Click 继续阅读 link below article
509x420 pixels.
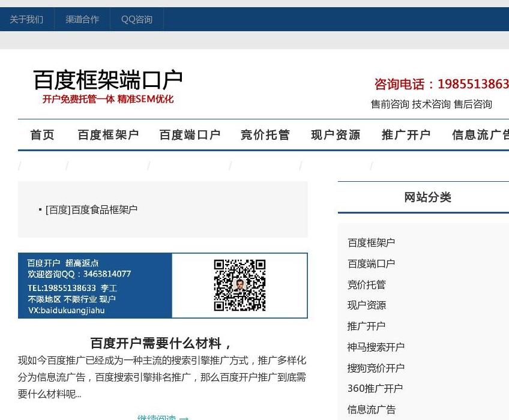click(163, 418)
